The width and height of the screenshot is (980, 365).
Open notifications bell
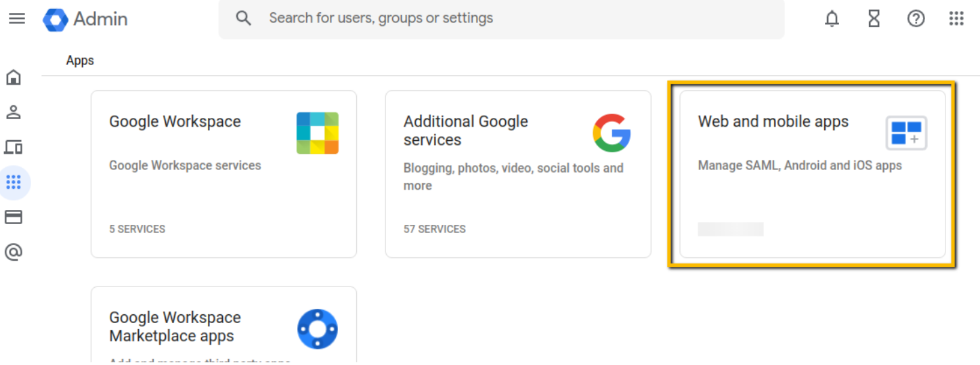click(x=832, y=19)
